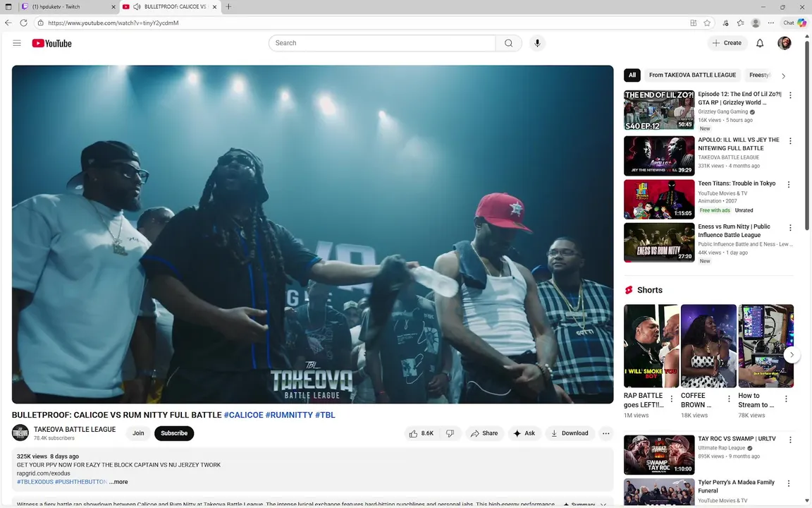The height and width of the screenshot is (508, 812).
Task: Open the #CALICOE hashtag link
Action: click(x=243, y=415)
